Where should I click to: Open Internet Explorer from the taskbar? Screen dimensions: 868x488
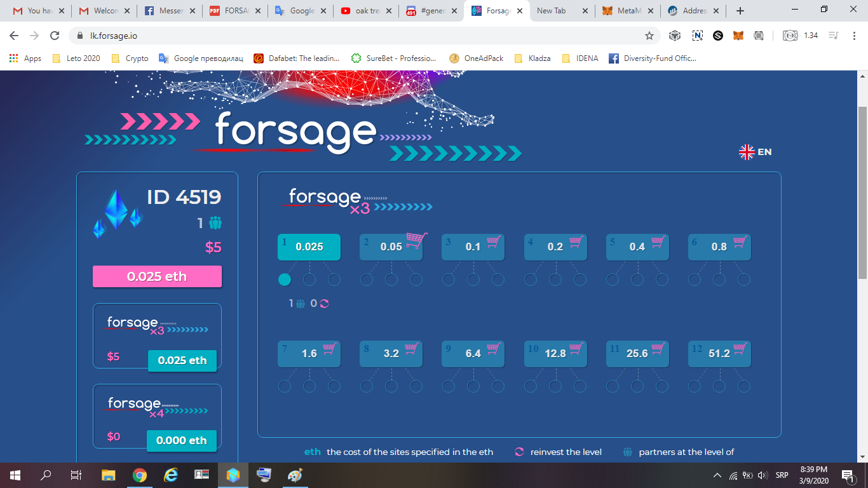click(171, 475)
